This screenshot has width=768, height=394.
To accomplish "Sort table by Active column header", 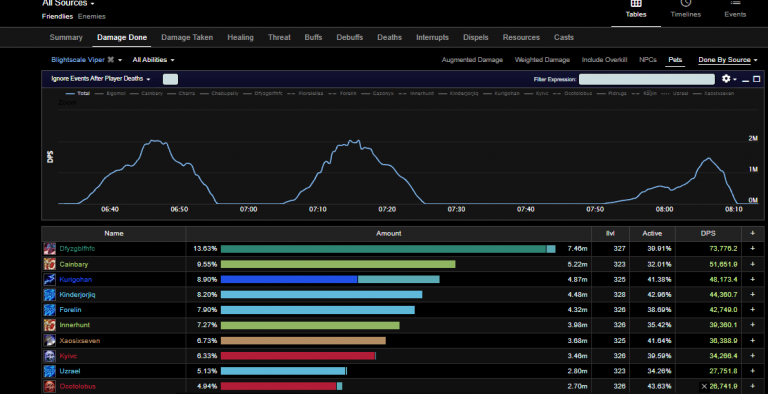I will 652,233.
